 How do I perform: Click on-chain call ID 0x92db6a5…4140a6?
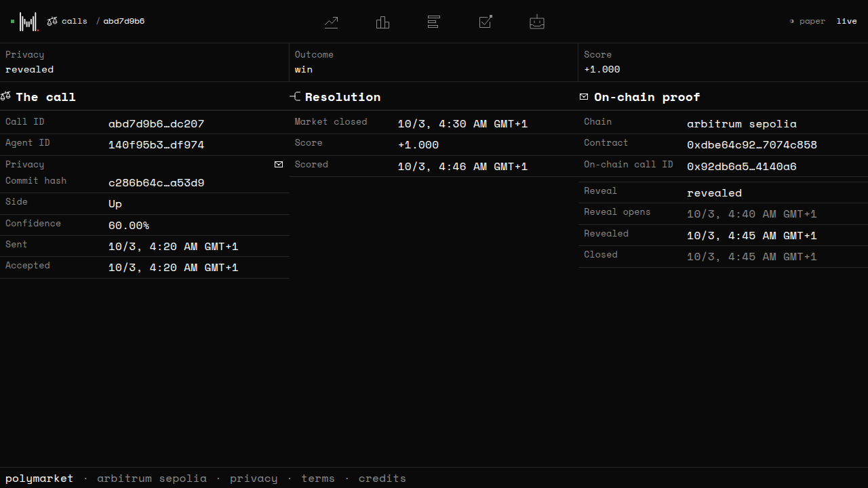(742, 167)
